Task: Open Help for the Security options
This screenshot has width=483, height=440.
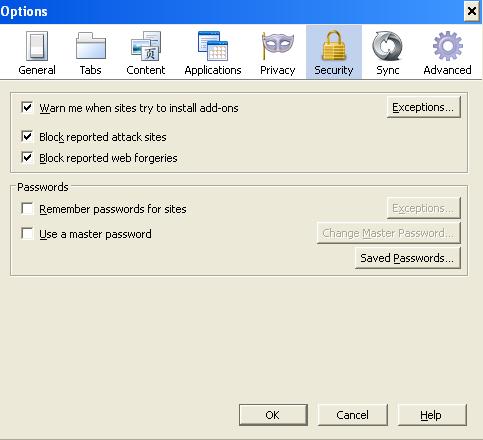Action: [432, 415]
